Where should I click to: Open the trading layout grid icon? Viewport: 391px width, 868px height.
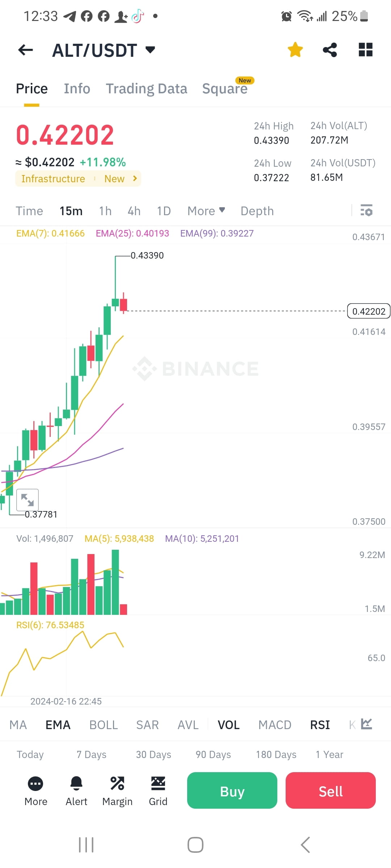click(x=365, y=50)
